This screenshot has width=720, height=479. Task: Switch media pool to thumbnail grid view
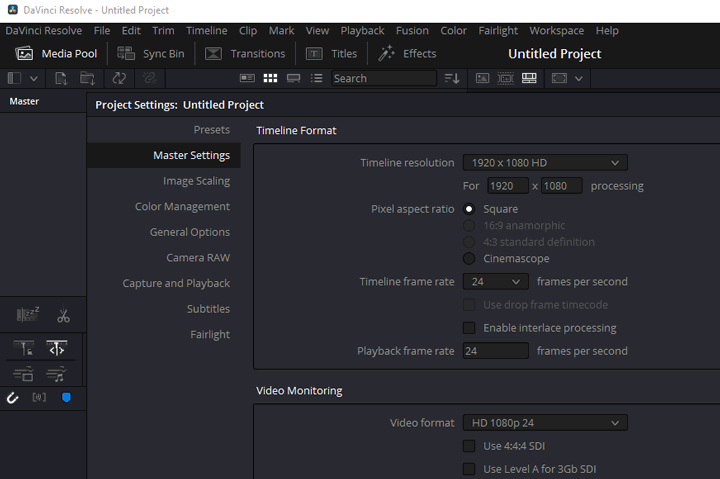tap(270, 78)
